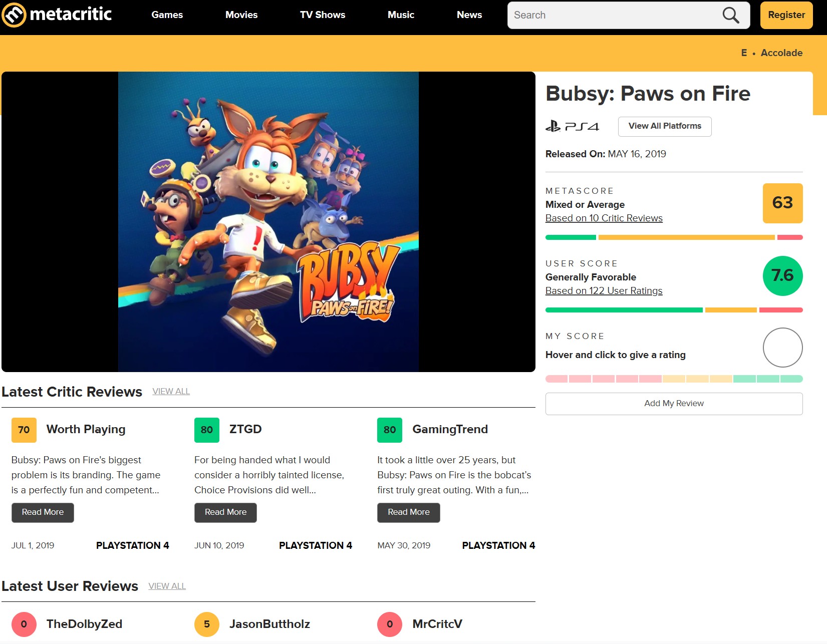Click Worth Playing's 70 score badge
Screen dimensions: 827x644
pyautogui.click(x=24, y=430)
